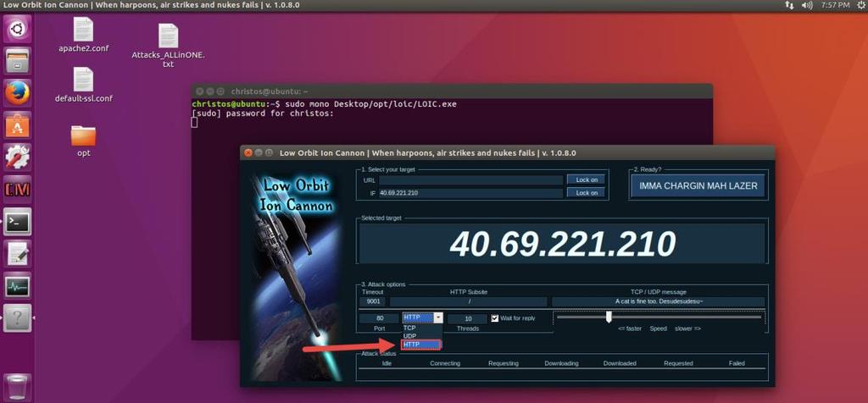Click the HTTP Subsite field with slash
Image resolution: width=868 pixels, height=403 pixels.
coord(468,302)
